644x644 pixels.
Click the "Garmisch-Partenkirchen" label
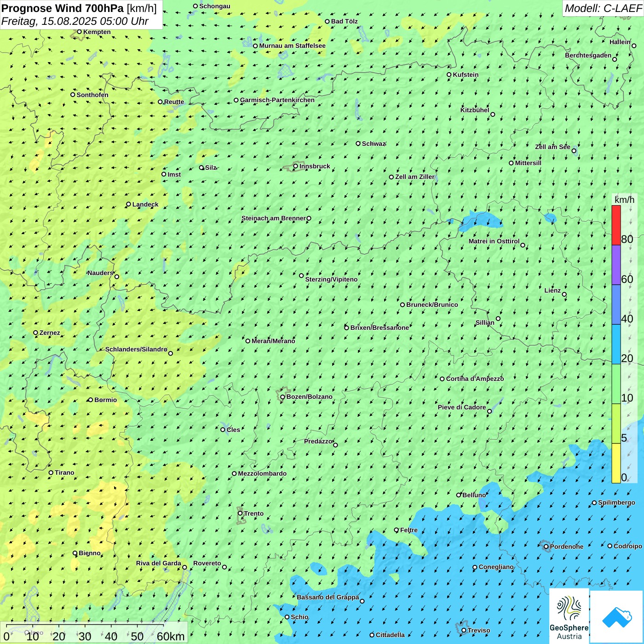click(277, 100)
